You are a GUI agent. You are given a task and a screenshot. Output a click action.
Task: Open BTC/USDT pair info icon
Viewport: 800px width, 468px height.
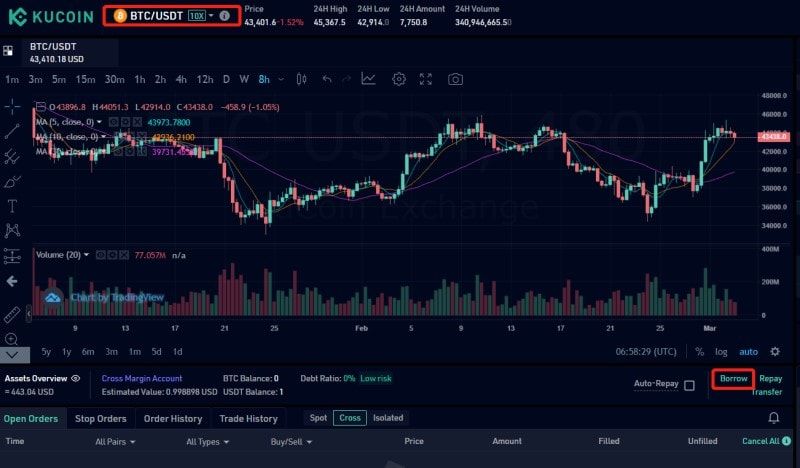click(x=224, y=16)
